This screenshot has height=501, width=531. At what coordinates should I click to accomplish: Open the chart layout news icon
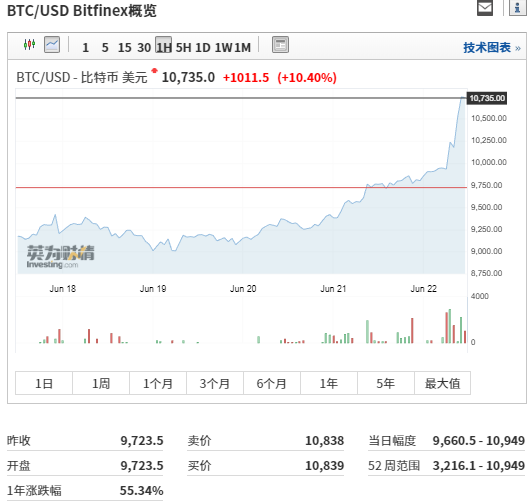point(280,44)
